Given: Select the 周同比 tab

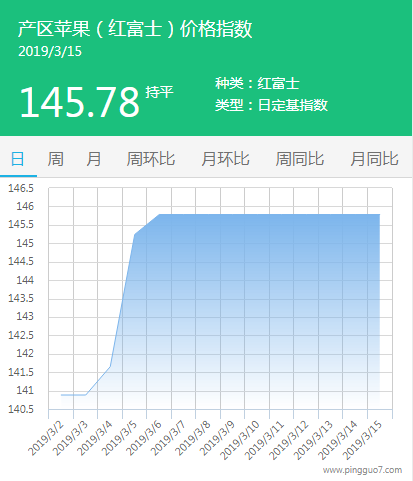Looking at the screenshot, I should 300,159.
